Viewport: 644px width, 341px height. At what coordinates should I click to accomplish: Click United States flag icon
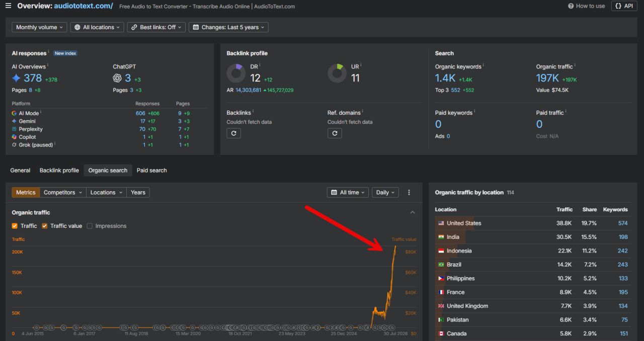441,223
